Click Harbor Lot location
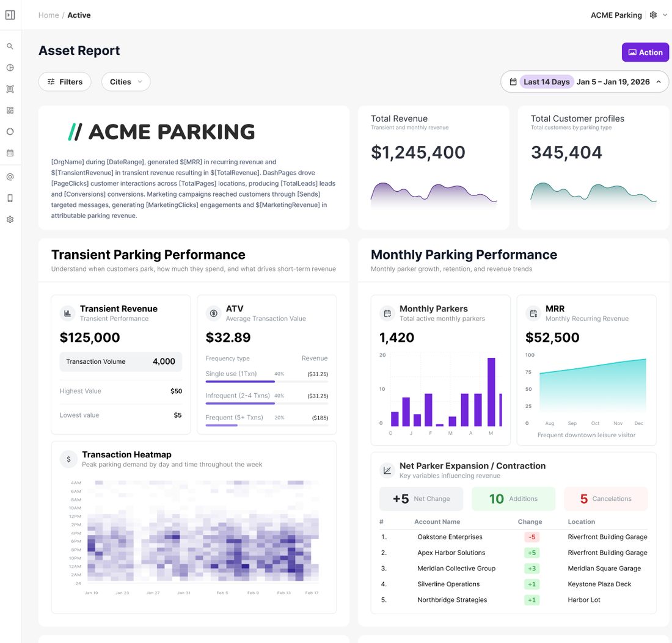This screenshot has width=672, height=643. click(583, 600)
